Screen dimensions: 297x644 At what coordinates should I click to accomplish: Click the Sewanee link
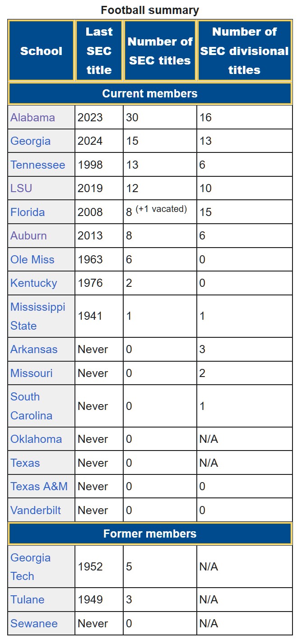coord(34,624)
